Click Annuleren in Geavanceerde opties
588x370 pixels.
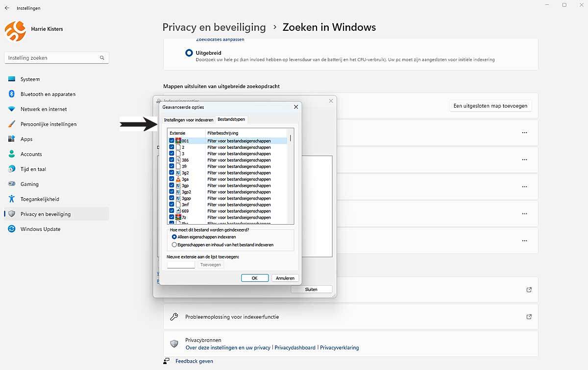(x=285, y=278)
